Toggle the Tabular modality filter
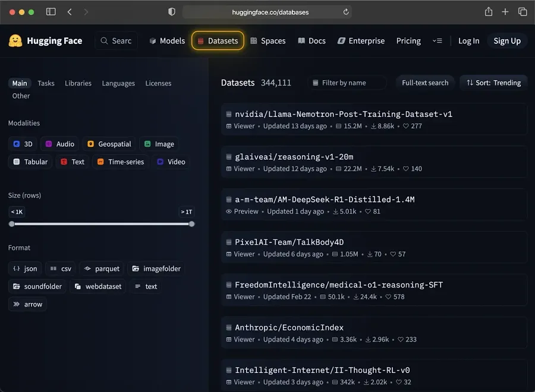 tap(30, 162)
